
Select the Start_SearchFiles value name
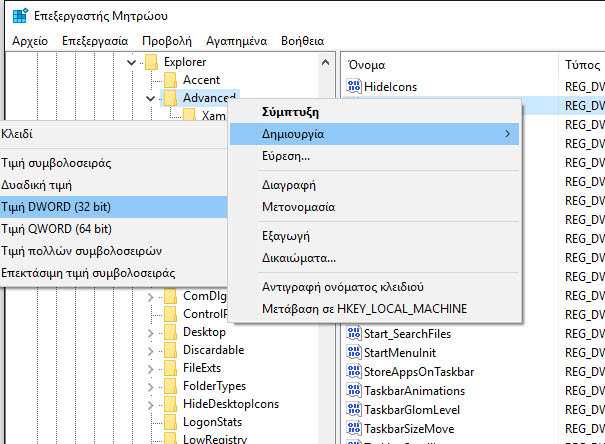coord(407,334)
